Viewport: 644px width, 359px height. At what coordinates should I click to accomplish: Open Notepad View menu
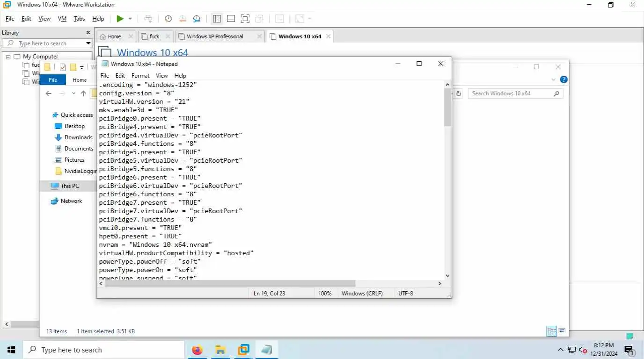click(x=162, y=76)
